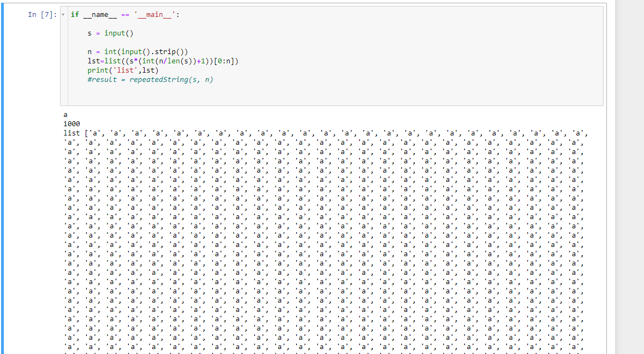
Task: Click the single 'a' line above 1000 in the output
Action: (x=65, y=115)
